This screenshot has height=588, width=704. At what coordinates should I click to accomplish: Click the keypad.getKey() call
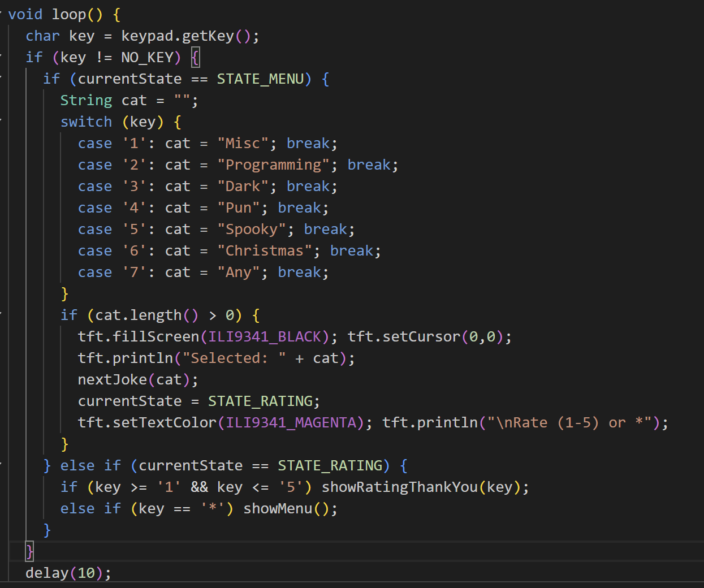pyautogui.click(x=186, y=36)
